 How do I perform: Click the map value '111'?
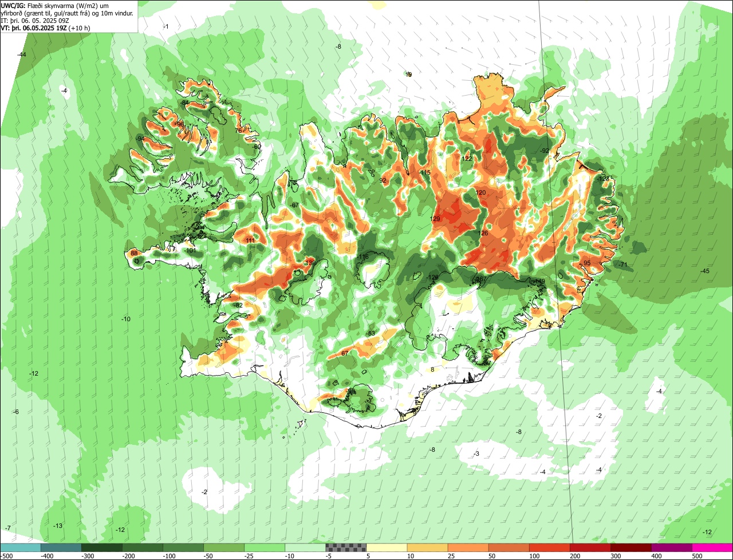click(x=250, y=240)
